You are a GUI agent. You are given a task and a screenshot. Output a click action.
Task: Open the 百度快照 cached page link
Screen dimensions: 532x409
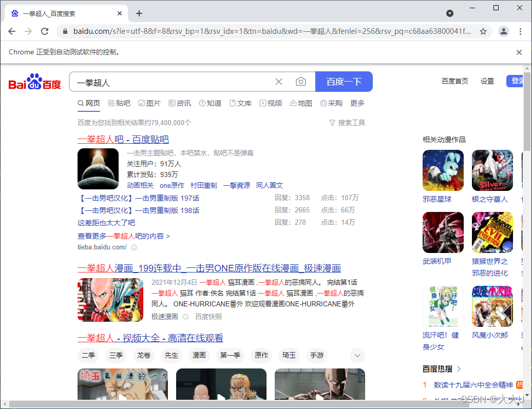(208, 317)
